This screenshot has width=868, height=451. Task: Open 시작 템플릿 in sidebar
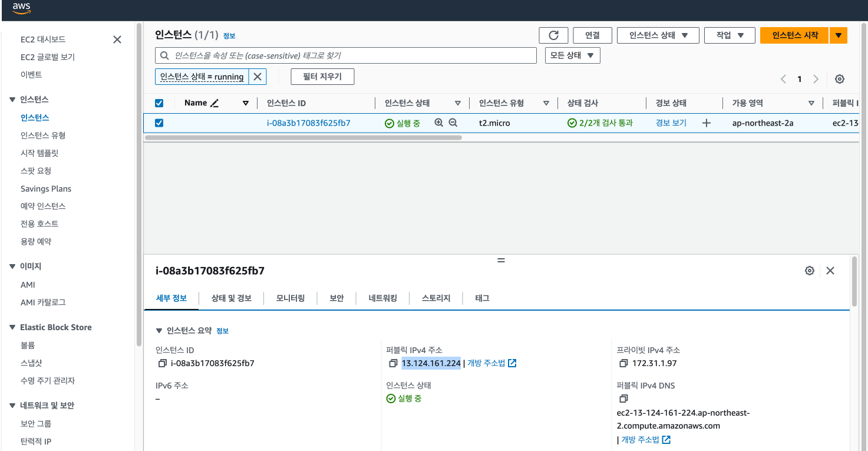click(39, 153)
